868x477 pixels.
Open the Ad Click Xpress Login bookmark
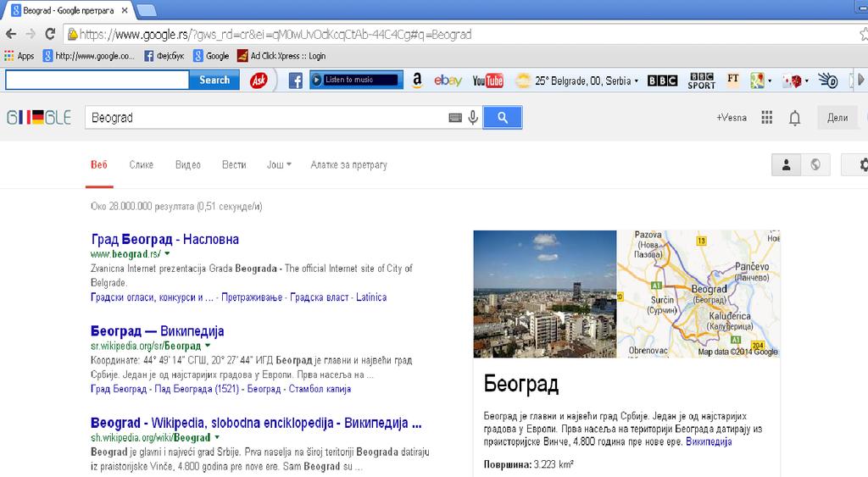pos(281,56)
